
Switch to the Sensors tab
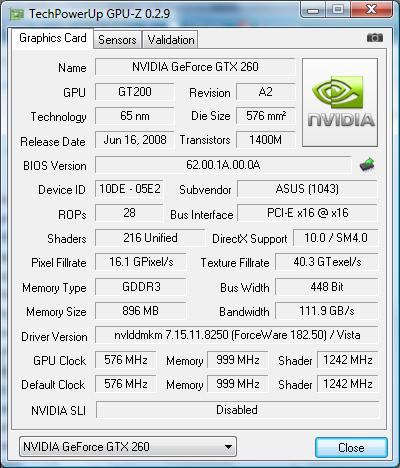click(x=117, y=40)
